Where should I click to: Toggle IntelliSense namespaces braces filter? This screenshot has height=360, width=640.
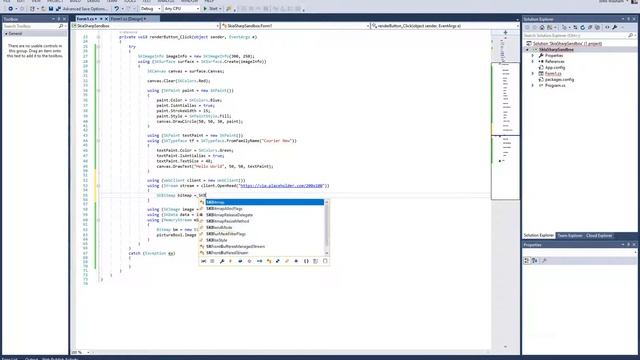[306, 261]
